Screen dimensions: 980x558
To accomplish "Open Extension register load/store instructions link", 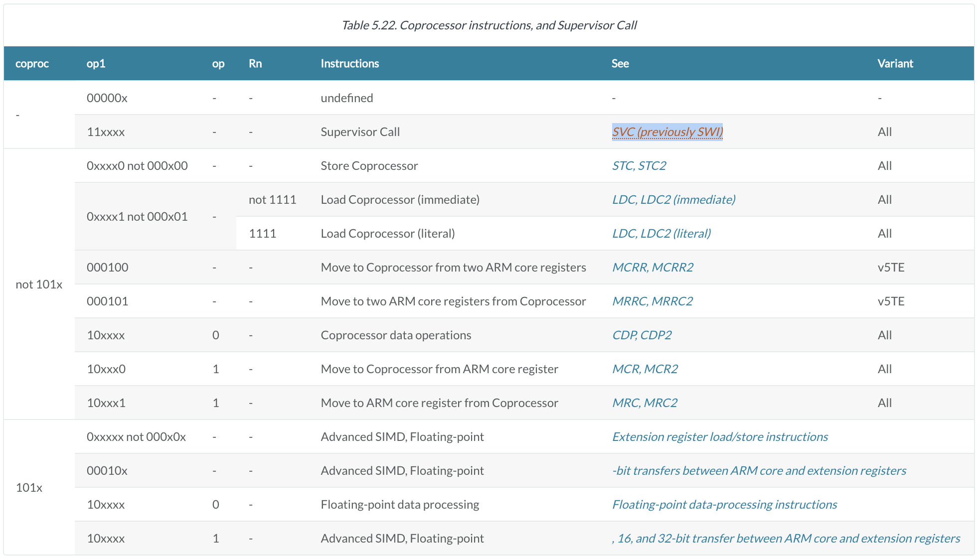I will [x=720, y=437].
